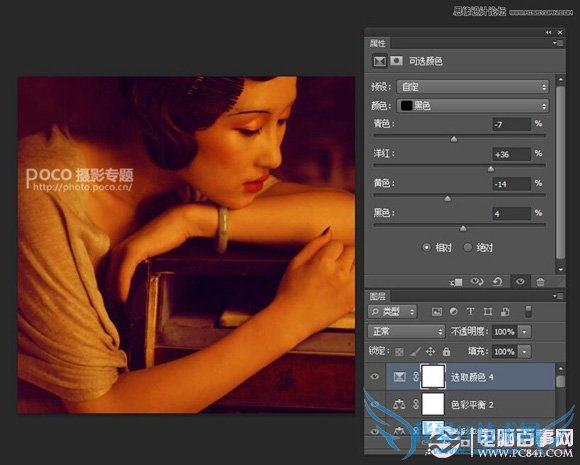Viewport: 580px width, 465px height.
Task: Hide the 色彩平衡 2 layer
Action: click(x=375, y=404)
